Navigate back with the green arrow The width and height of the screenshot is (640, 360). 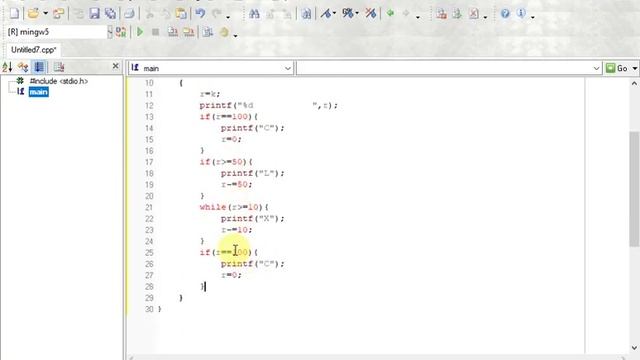tap(390, 13)
